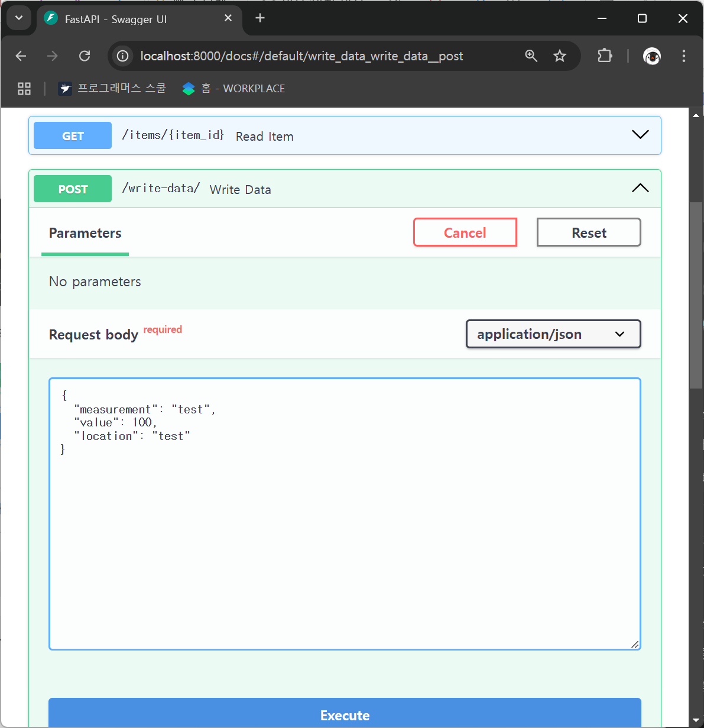This screenshot has height=728, width=704.
Task: Click the /write-data/ path text
Action: point(161,188)
